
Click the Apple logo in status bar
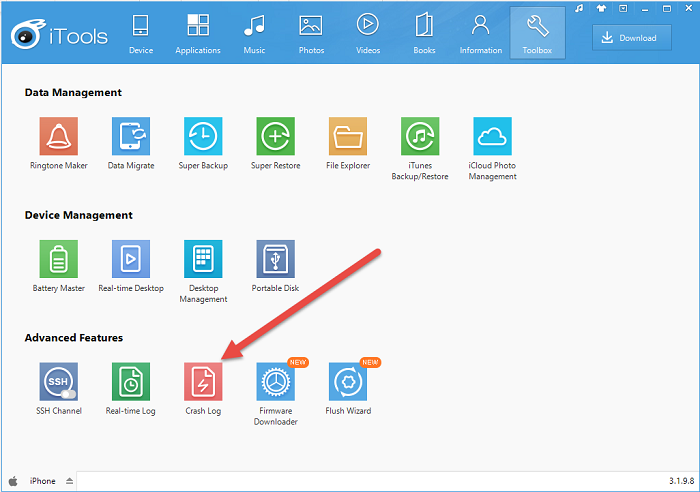(x=13, y=481)
